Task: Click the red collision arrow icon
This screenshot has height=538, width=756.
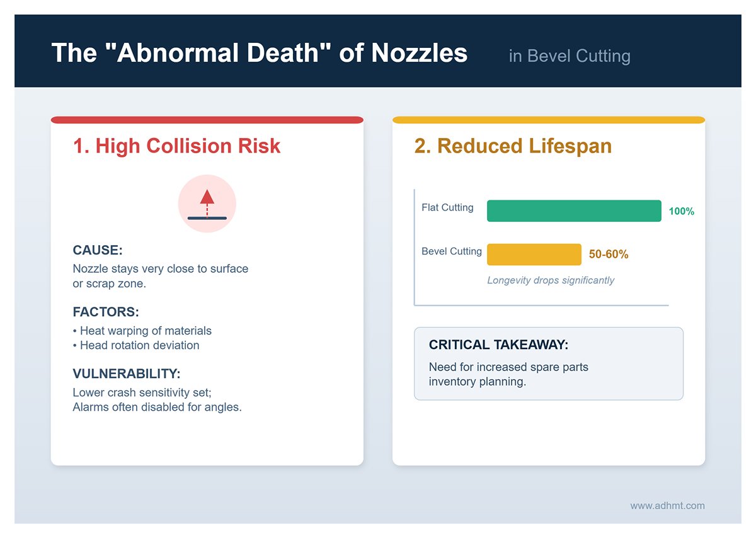Action: tap(207, 203)
